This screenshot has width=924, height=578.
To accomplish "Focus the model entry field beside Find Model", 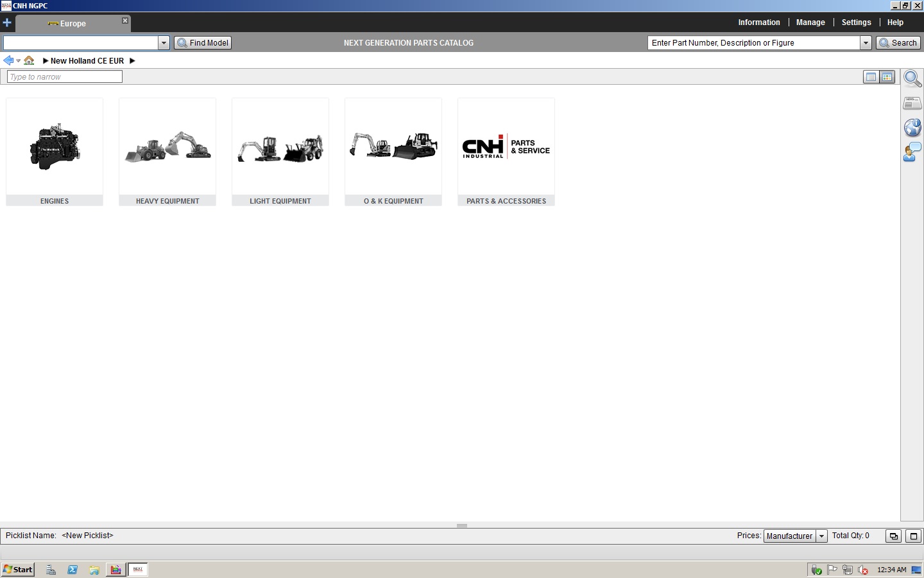I will [81, 43].
